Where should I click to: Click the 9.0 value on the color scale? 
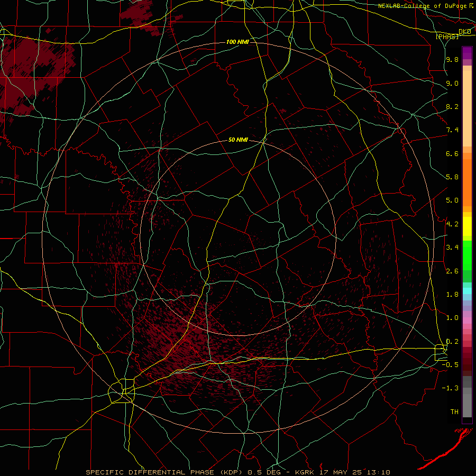tap(452, 83)
